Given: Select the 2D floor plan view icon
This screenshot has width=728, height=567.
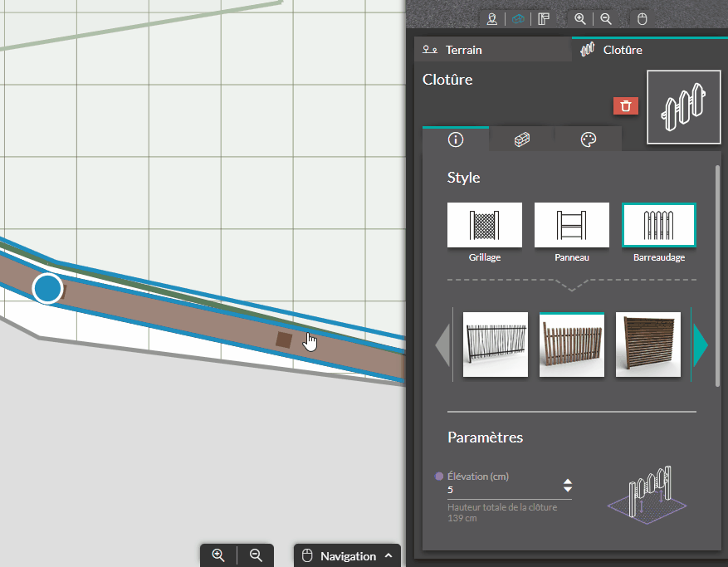Looking at the screenshot, I should click(544, 18).
